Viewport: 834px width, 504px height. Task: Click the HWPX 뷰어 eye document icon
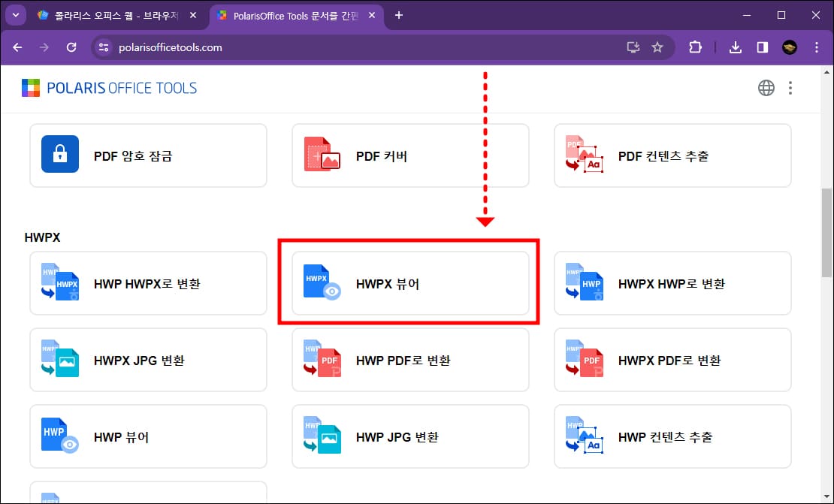click(322, 282)
